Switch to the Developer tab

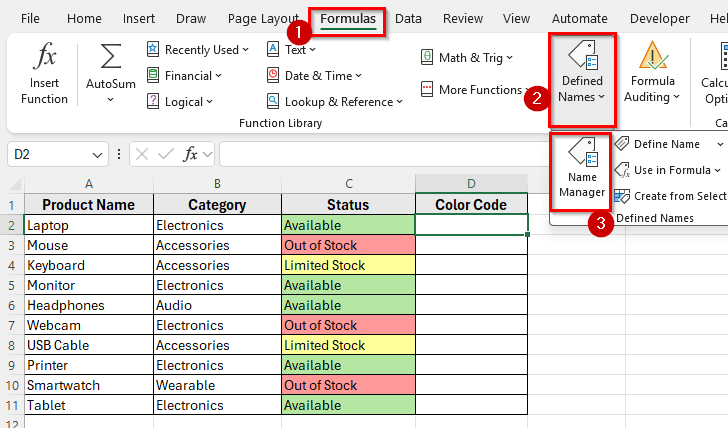click(659, 19)
